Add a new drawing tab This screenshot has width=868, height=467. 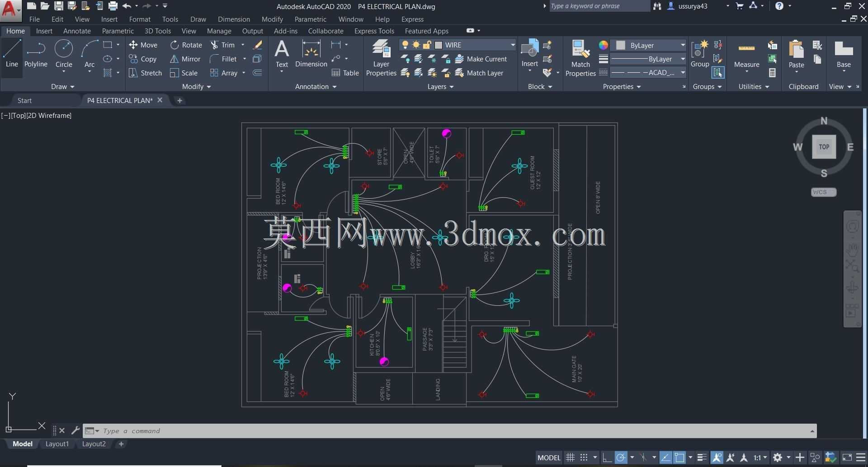pyautogui.click(x=179, y=100)
